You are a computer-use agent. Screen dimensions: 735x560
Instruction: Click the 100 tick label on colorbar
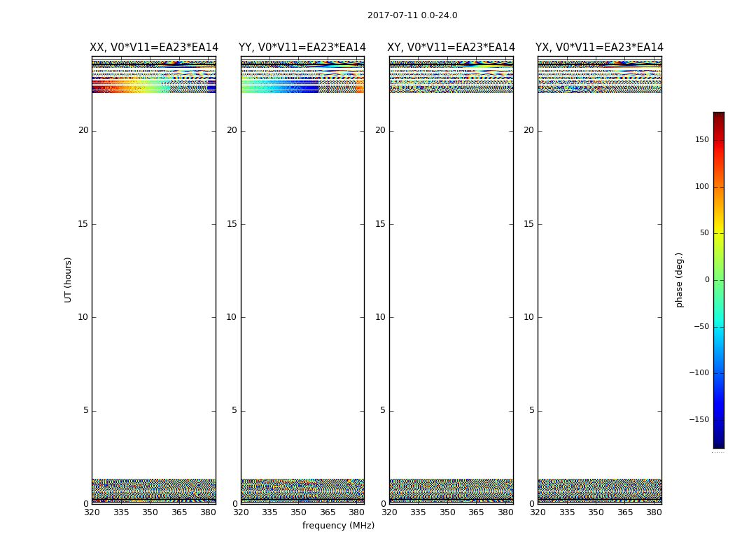pyautogui.click(x=702, y=186)
